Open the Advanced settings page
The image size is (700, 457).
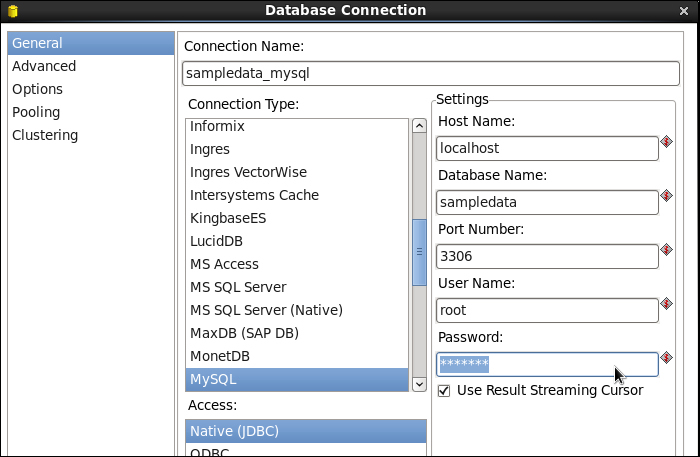click(x=44, y=66)
